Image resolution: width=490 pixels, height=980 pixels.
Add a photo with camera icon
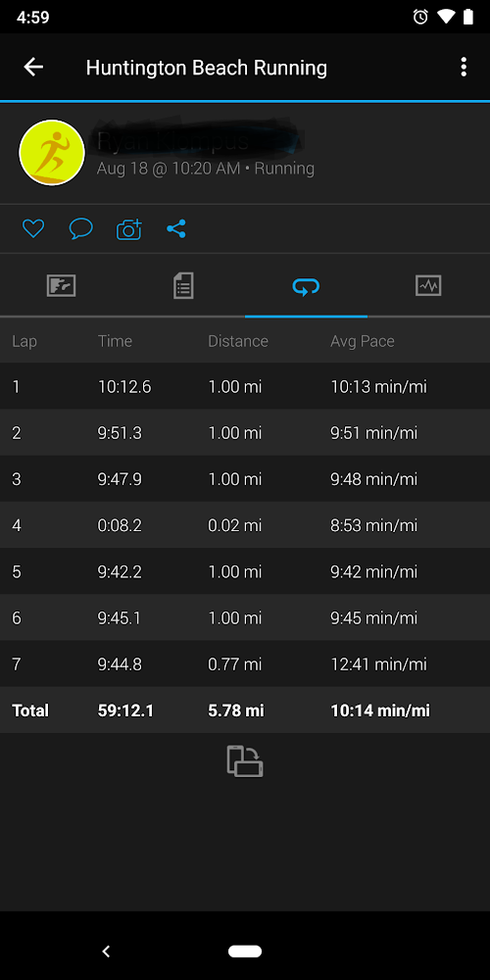click(x=128, y=228)
